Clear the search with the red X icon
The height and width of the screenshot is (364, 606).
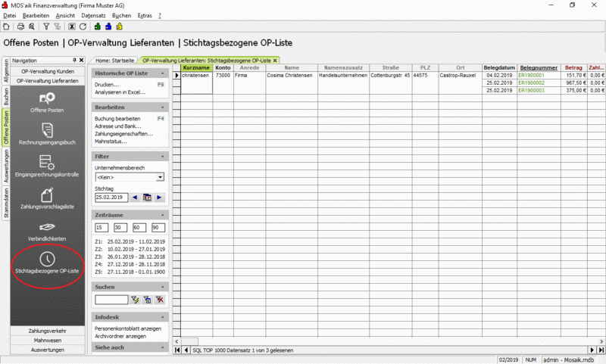click(160, 300)
